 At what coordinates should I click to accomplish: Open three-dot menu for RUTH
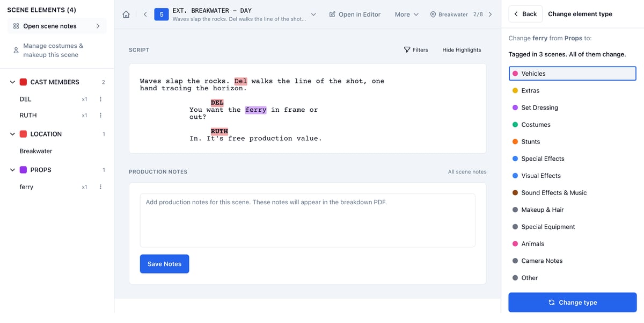point(100,116)
